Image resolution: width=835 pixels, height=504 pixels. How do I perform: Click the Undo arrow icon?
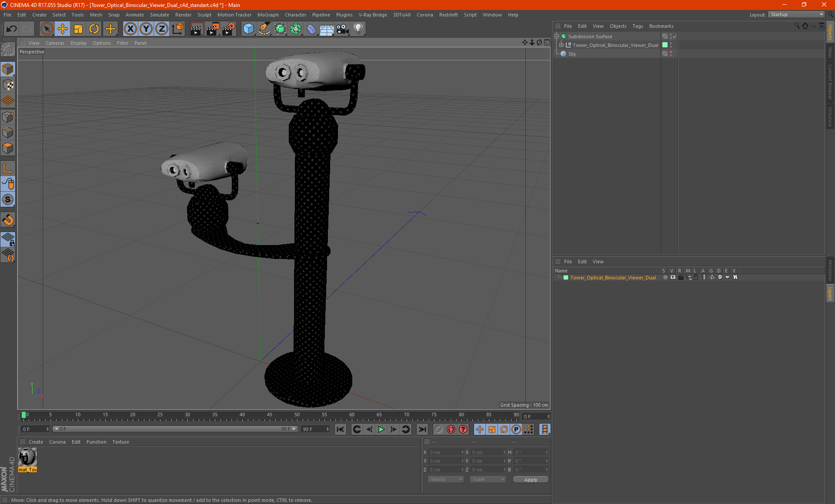point(12,29)
